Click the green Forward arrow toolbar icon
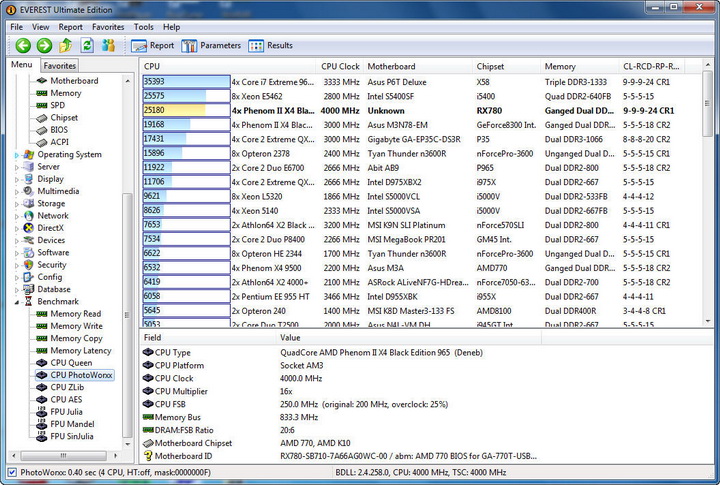The image size is (720, 485). (45, 45)
